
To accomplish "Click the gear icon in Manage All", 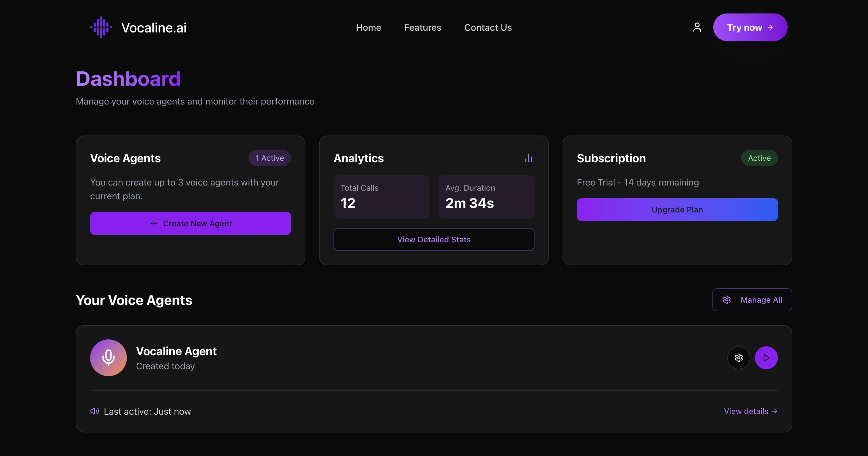I will pyautogui.click(x=726, y=300).
